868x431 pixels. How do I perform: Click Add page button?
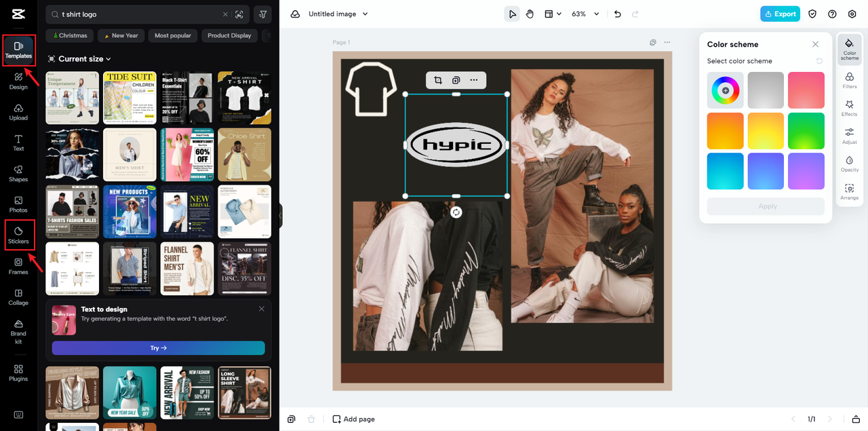353,419
